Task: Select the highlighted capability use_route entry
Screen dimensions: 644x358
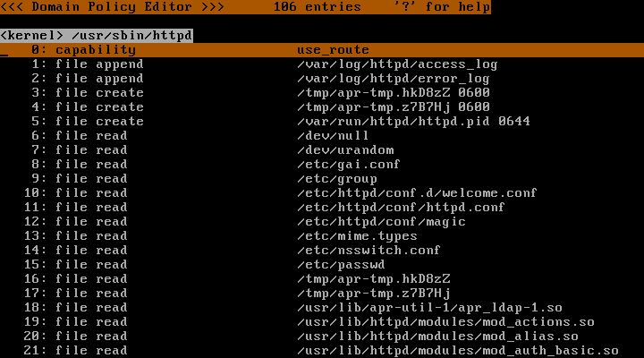Action: (x=320, y=50)
